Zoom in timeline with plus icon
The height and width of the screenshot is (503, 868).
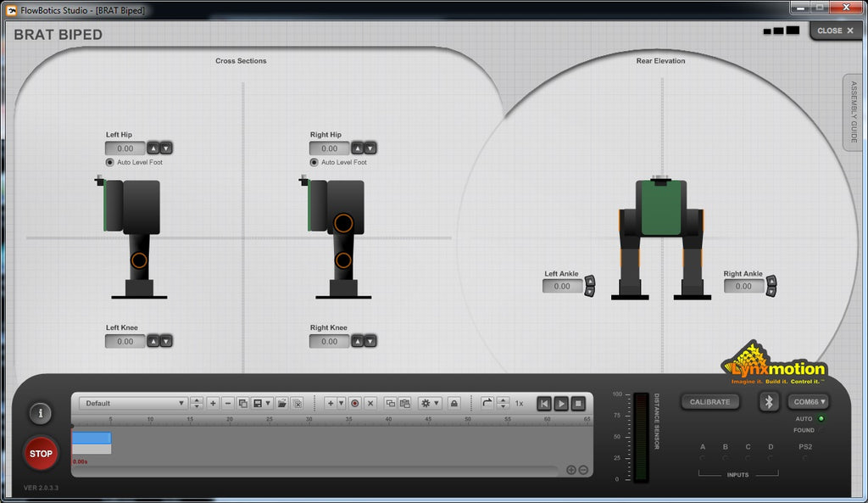tap(570, 470)
